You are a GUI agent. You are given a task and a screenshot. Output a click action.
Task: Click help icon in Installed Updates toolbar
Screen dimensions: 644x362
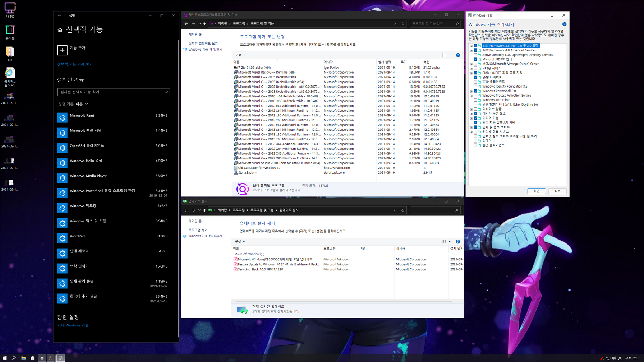pyautogui.click(x=457, y=241)
